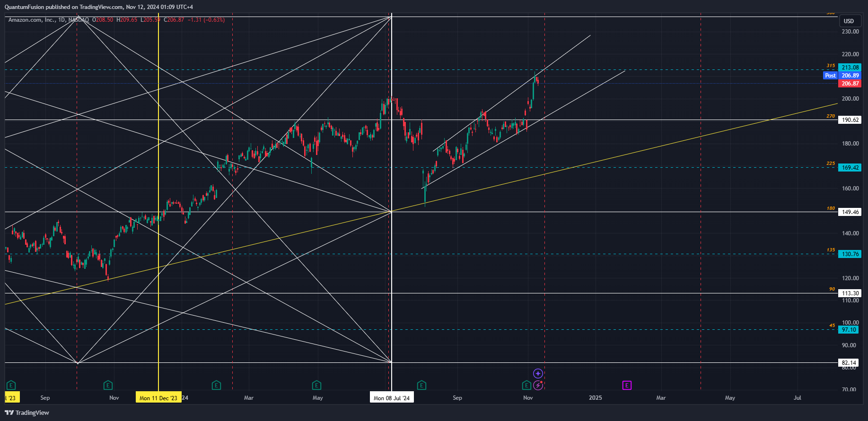Click the -1.31 (-0.63%) change value
The height and width of the screenshot is (421, 868).
point(206,20)
